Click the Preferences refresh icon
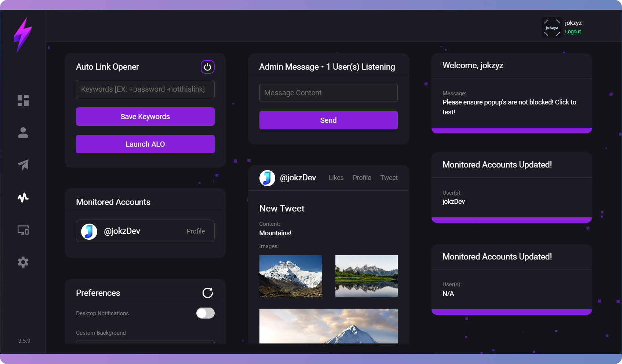Image resolution: width=622 pixels, height=364 pixels. (x=207, y=293)
